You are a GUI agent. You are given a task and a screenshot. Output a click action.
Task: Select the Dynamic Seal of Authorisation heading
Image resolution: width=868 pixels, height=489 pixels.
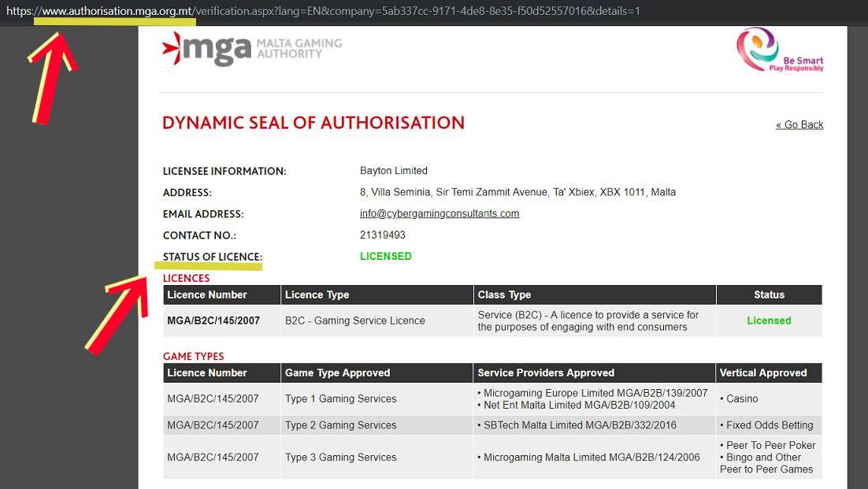(x=313, y=123)
